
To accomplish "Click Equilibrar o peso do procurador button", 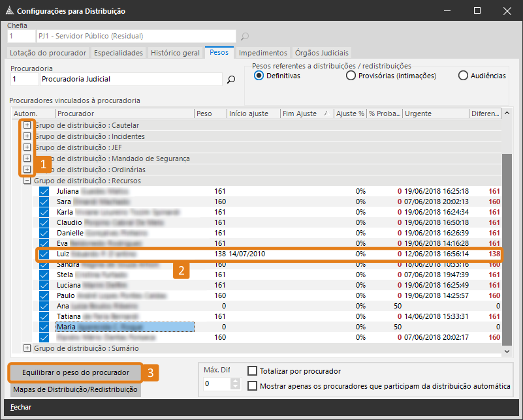I will 74,373.
